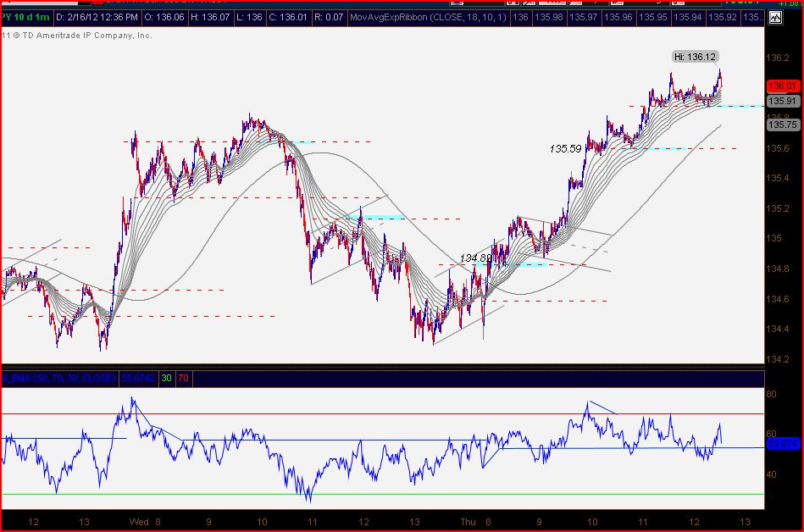The width and height of the screenshot is (804, 532).
Task: Click the 'C: 136.01' close value
Action: 288,18
